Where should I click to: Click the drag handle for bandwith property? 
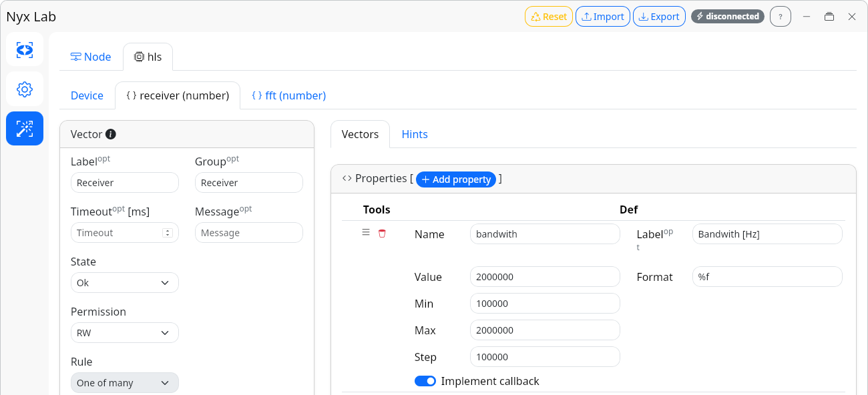coord(366,232)
